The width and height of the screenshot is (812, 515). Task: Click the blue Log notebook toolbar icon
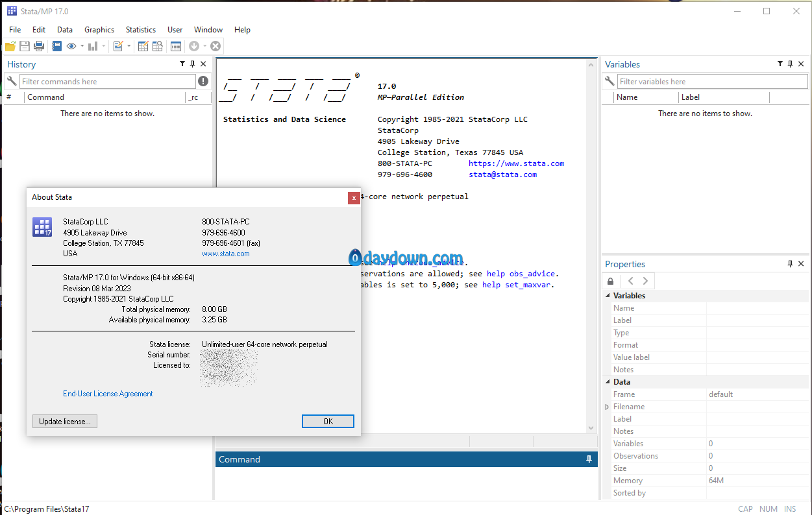pyautogui.click(x=57, y=46)
